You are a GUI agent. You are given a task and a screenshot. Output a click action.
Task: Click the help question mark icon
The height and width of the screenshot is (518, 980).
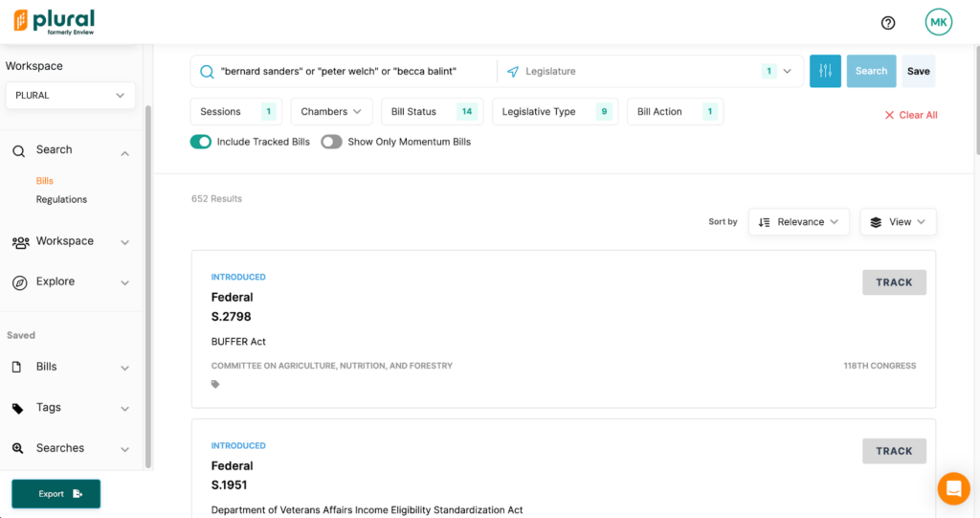coord(888,23)
